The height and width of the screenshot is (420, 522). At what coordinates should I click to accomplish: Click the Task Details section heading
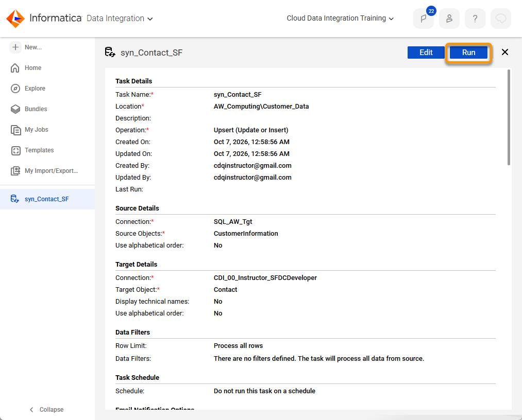pos(134,81)
